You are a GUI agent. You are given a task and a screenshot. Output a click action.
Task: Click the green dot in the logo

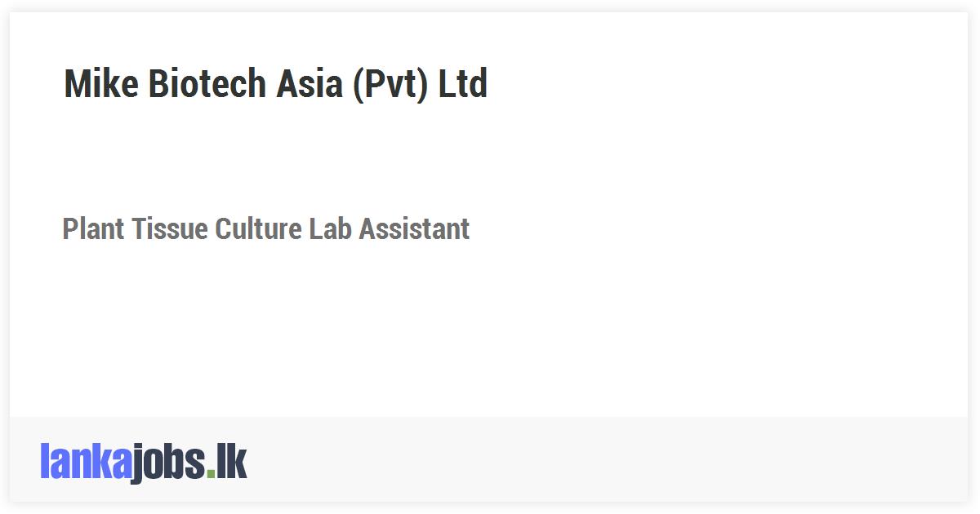coord(211,474)
